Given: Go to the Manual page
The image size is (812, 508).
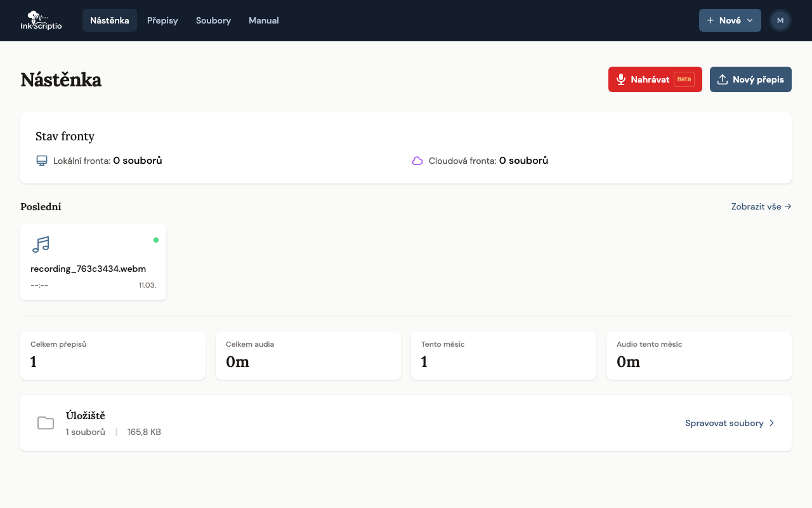Looking at the screenshot, I should (x=263, y=20).
